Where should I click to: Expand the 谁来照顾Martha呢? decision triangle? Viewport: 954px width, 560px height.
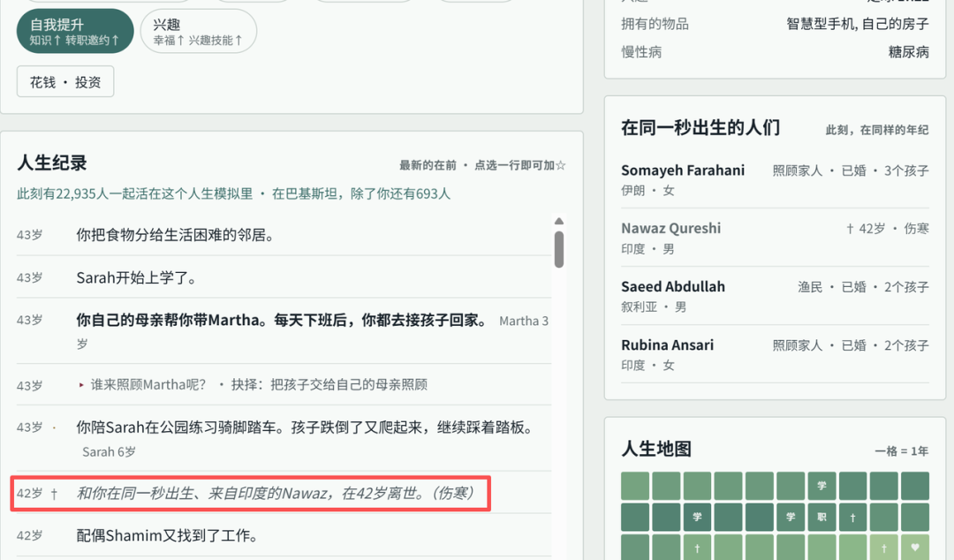click(x=81, y=385)
